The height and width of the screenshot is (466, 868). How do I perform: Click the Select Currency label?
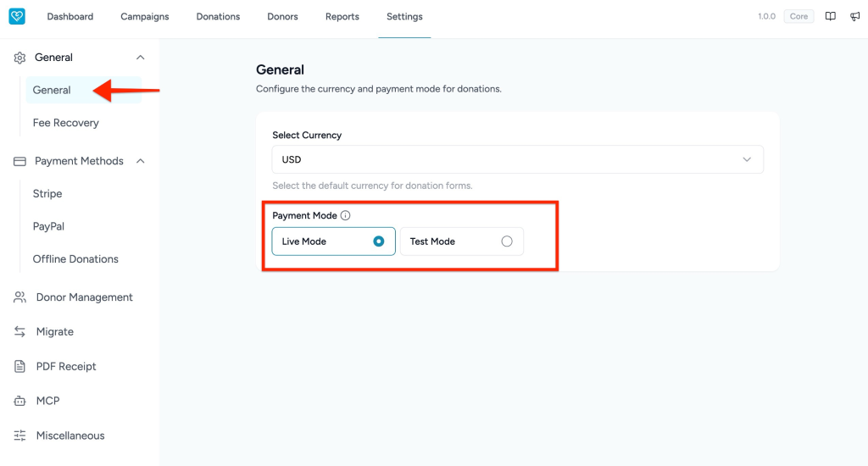(x=307, y=135)
